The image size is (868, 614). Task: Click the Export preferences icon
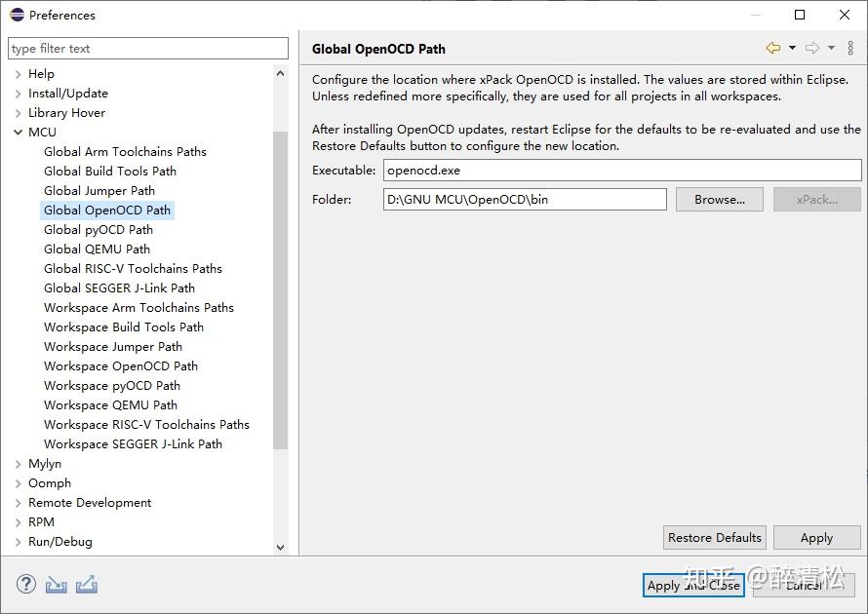coord(87,585)
